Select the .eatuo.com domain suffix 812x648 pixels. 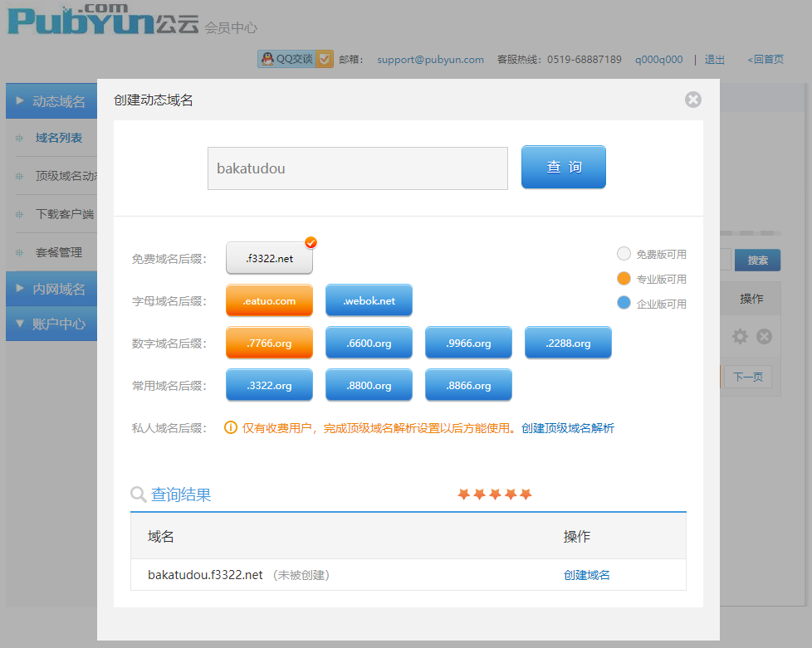pos(269,301)
